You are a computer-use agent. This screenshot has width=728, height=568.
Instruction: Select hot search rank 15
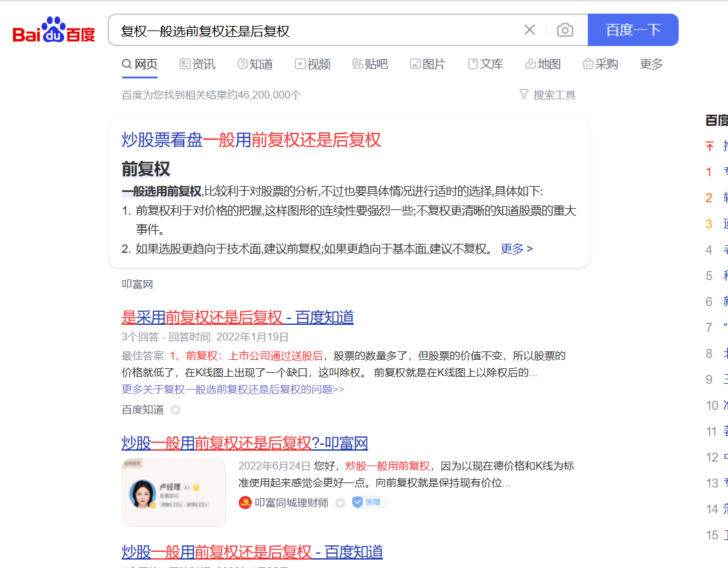712,535
